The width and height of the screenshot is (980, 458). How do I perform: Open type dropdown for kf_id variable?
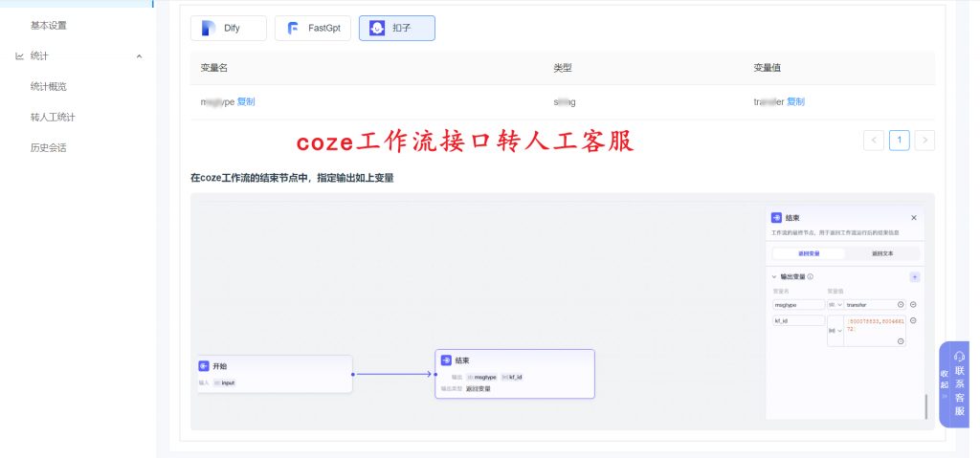point(835,331)
